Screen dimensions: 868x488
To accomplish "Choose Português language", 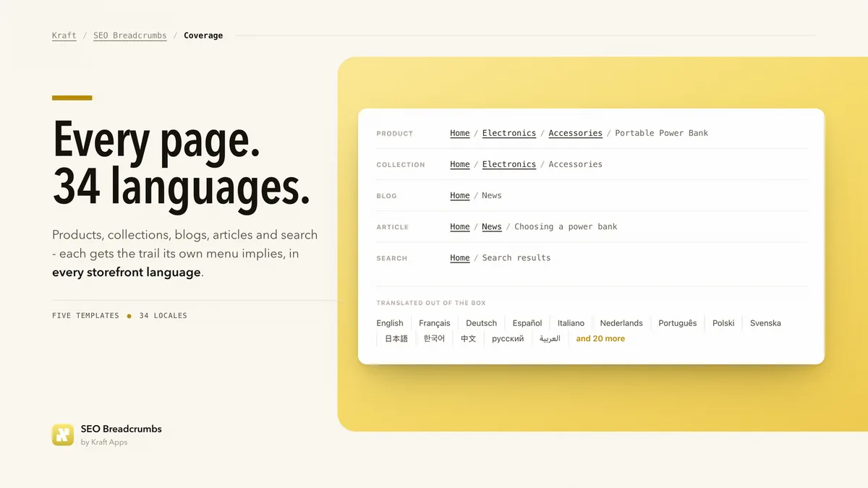I will click(x=678, y=323).
